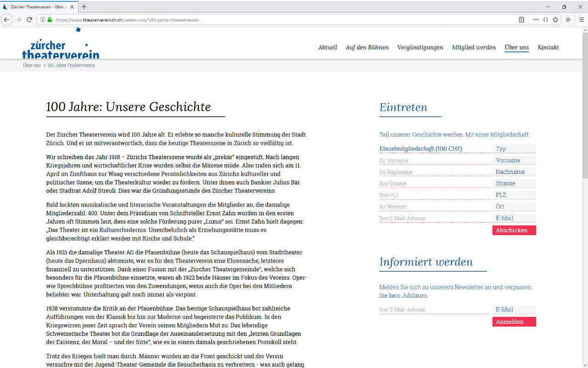Click the 100 Jahre Theaterverein breadcrumb

tap(71, 65)
